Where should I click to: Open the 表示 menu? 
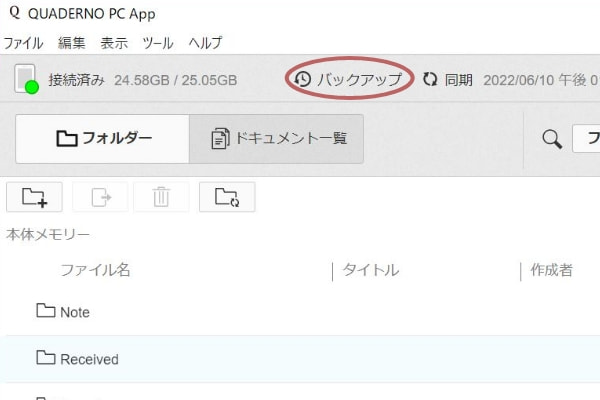[114, 43]
